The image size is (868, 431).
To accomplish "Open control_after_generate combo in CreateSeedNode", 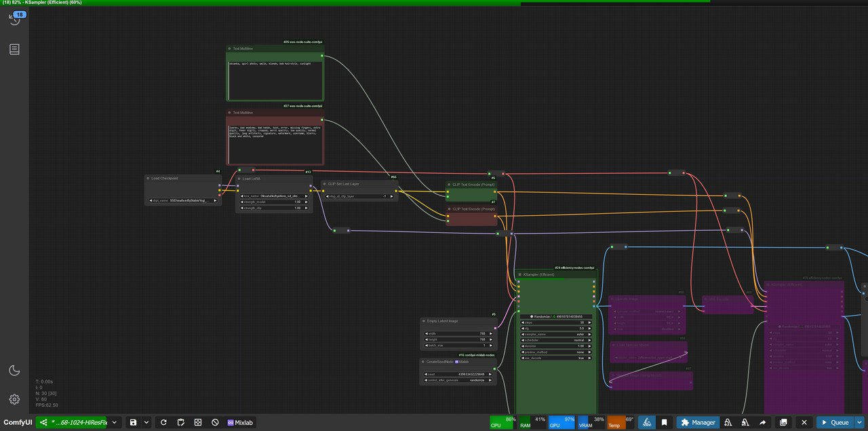I will point(458,380).
